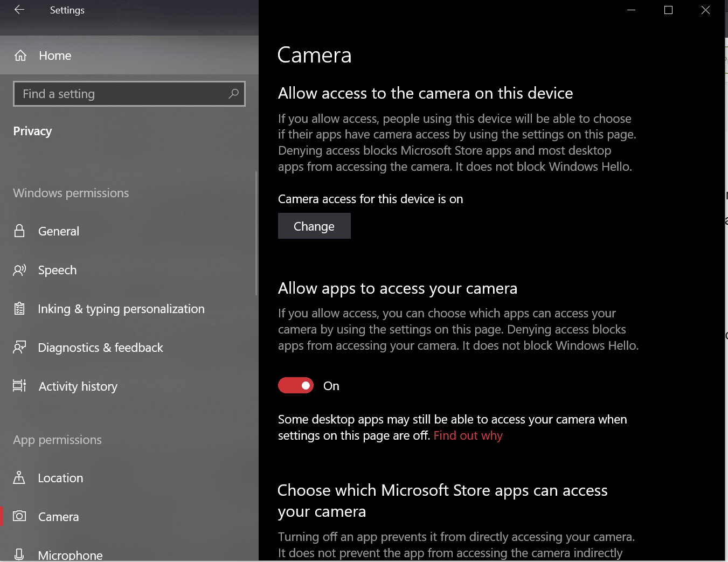Click the search magnifier icon
This screenshot has height=562, width=728.
[233, 94]
